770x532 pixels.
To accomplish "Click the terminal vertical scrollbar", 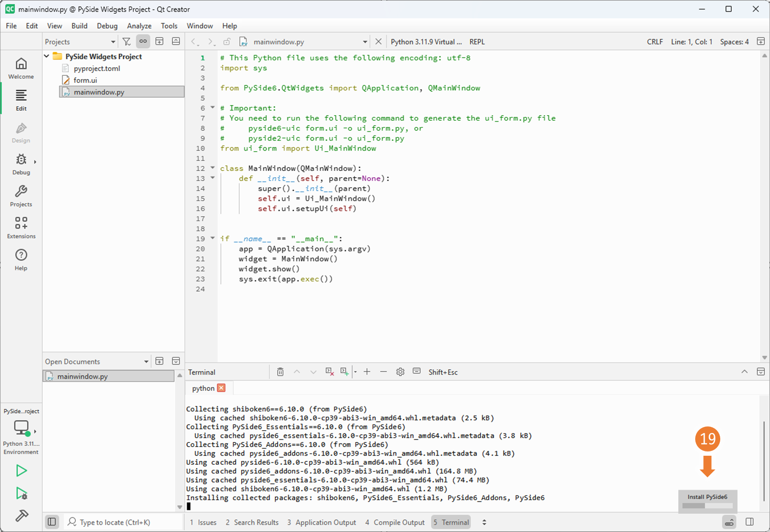I will (764, 461).
